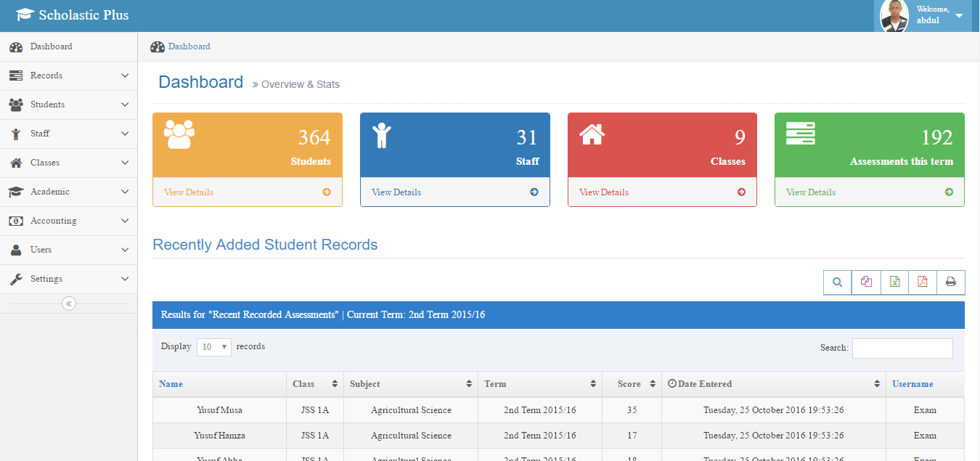This screenshot has width=980, height=461.
Task: Click the arrow icon on the Classes card
Action: [x=741, y=192]
